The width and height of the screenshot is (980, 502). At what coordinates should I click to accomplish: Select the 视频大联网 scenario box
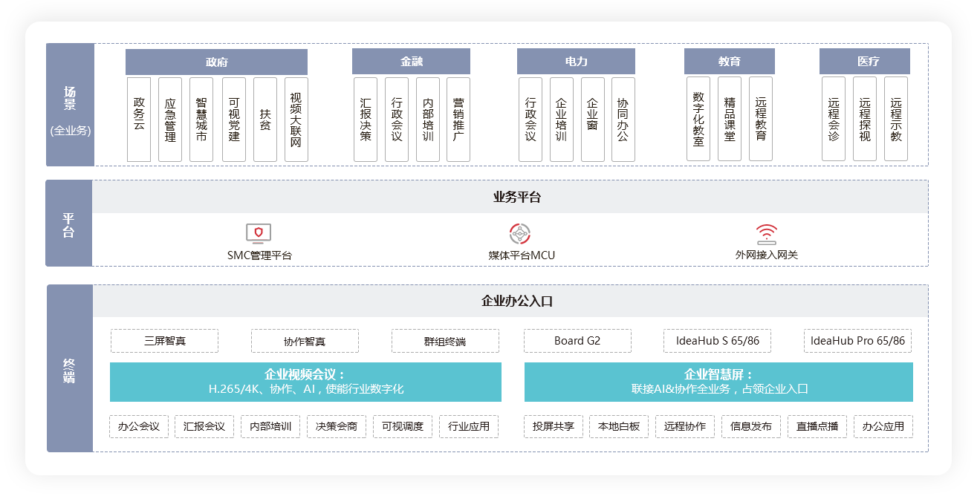click(296, 120)
